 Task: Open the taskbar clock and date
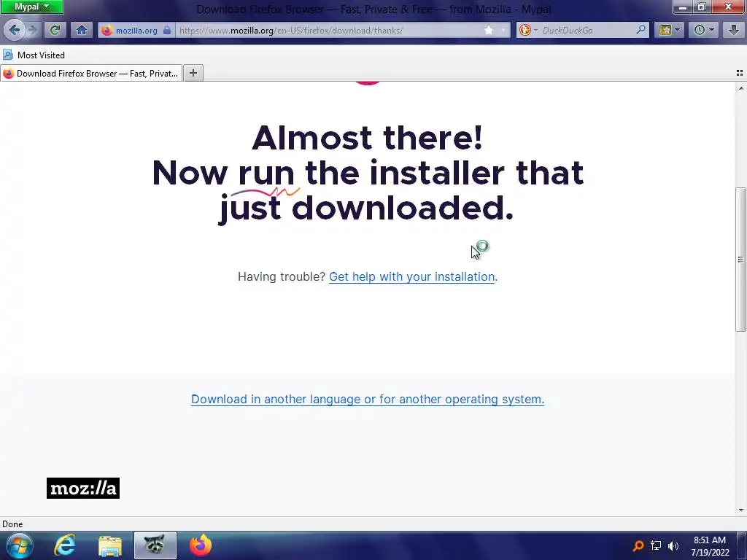[x=710, y=546]
